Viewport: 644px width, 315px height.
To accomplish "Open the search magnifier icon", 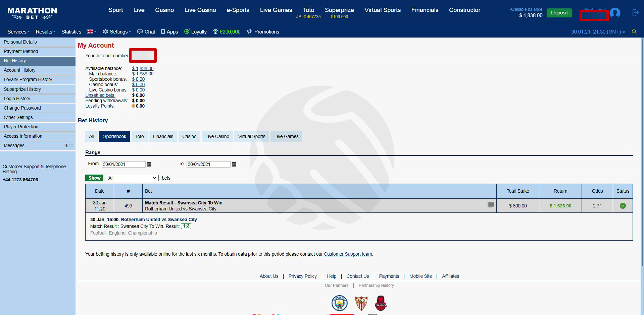I will 634,32.
